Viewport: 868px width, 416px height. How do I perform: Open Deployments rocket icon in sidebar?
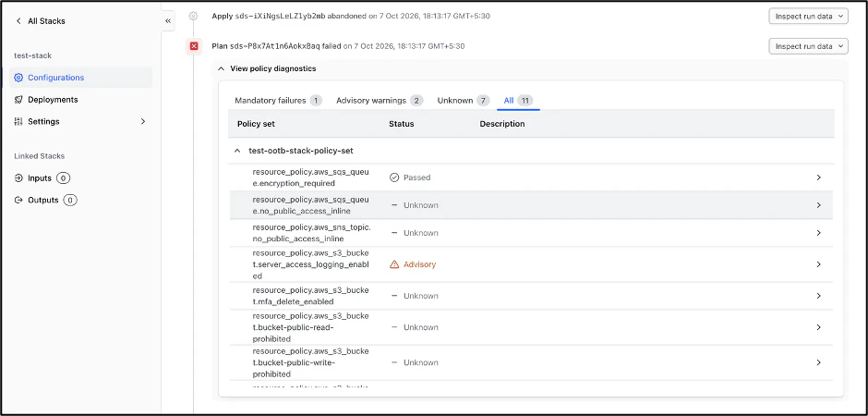coord(18,100)
